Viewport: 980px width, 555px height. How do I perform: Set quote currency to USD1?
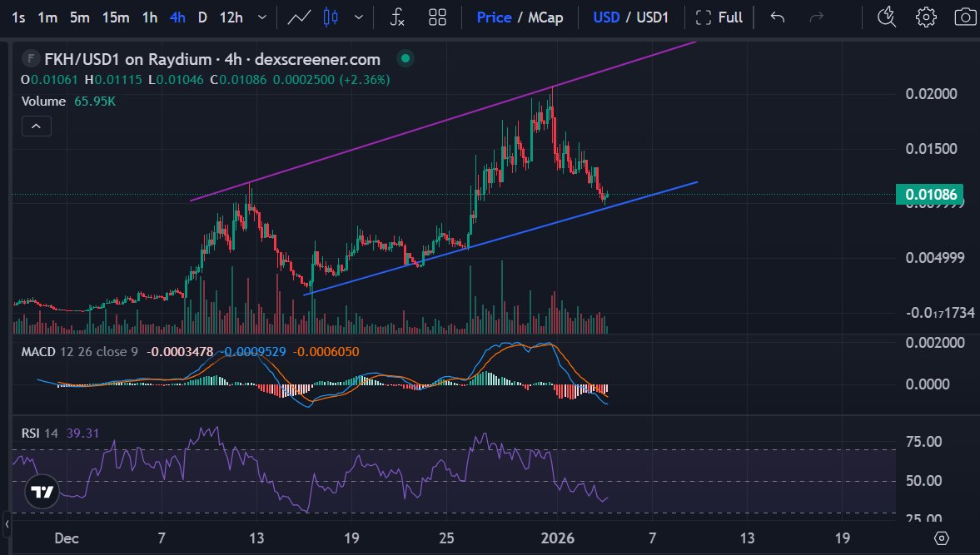point(653,17)
